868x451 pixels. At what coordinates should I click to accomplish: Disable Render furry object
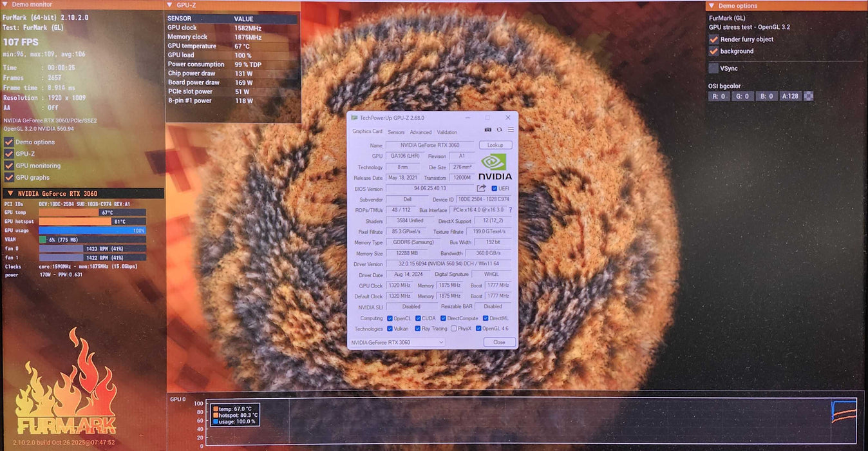[713, 39]
